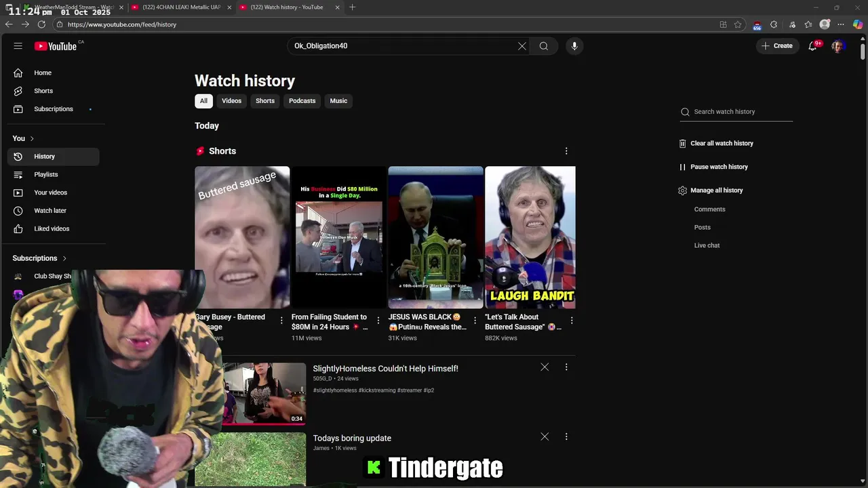
Task: Open the Putin icon short thumbnail
Action: pos(435,237)
